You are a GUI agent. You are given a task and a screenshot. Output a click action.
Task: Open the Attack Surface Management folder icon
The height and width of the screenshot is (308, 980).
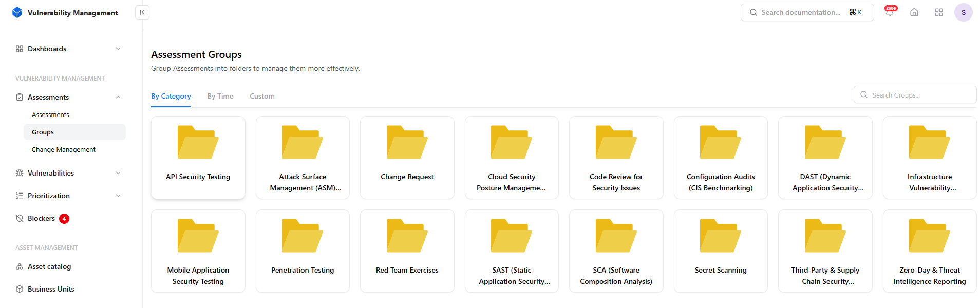[x=303, y=142]
